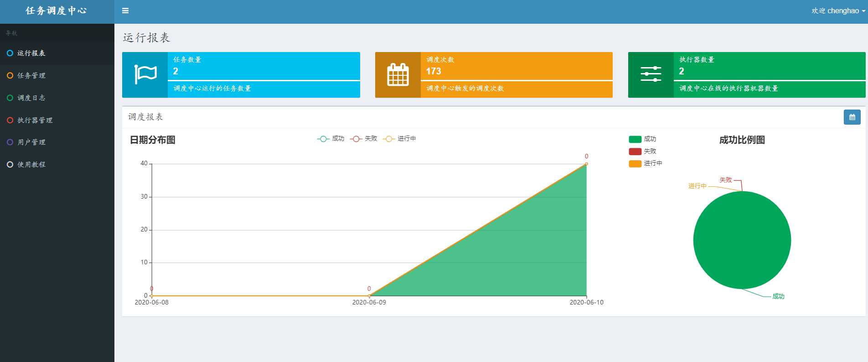Click the purple circle icon beside 用户管理
This screenshot has height=362, width=868.
[10, 142]
